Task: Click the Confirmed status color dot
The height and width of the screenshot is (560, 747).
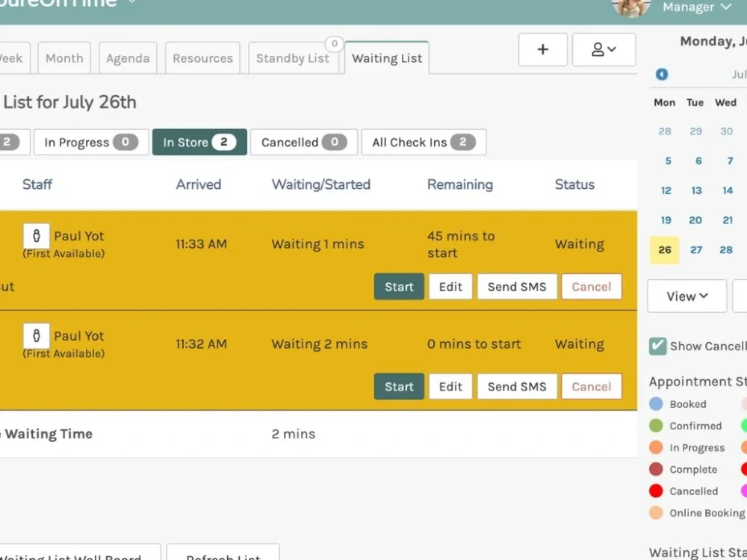Action: coord(656,426)
